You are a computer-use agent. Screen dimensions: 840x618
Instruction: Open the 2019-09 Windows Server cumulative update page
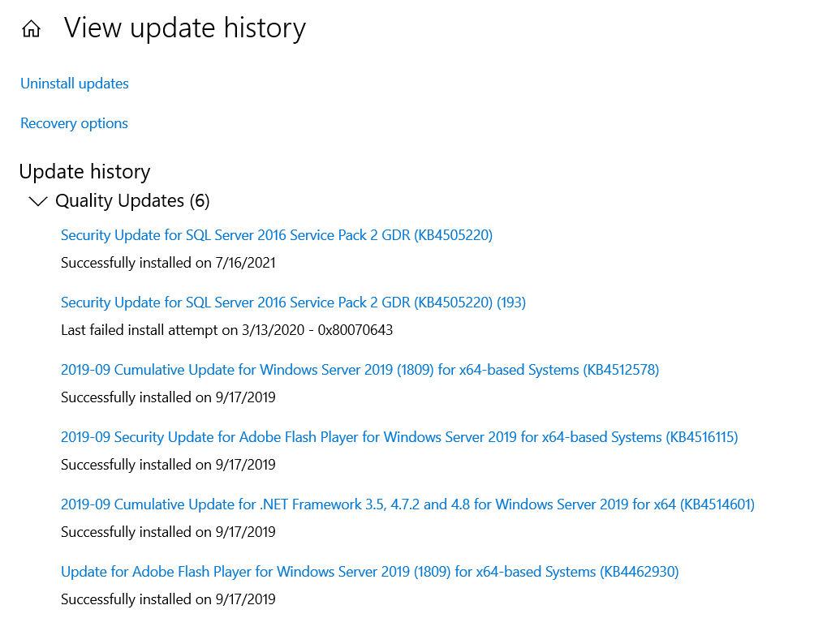360,369
